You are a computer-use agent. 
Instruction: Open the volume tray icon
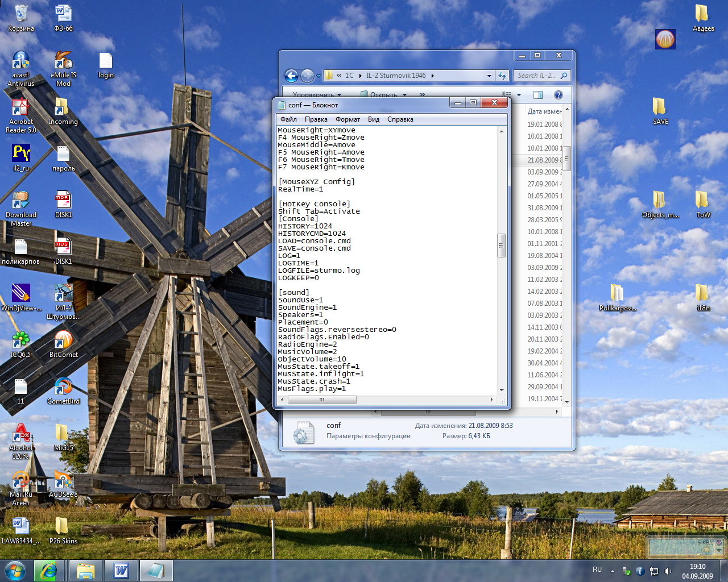(668, 571)
